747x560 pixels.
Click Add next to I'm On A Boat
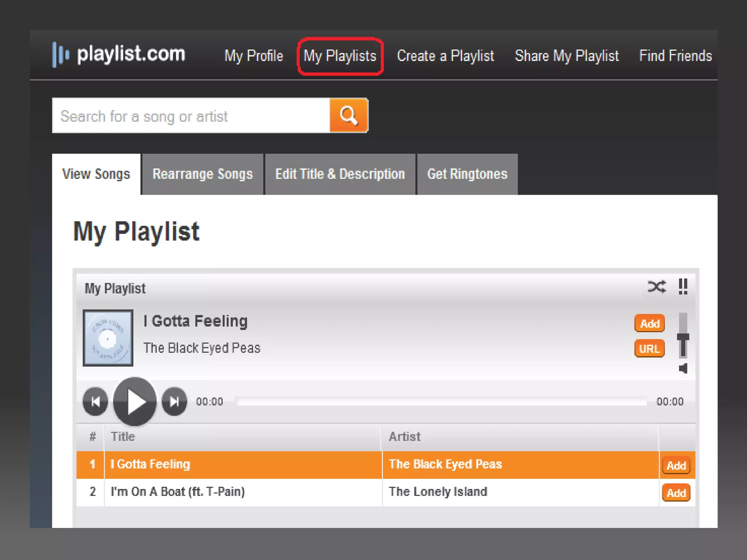[676, 493]
